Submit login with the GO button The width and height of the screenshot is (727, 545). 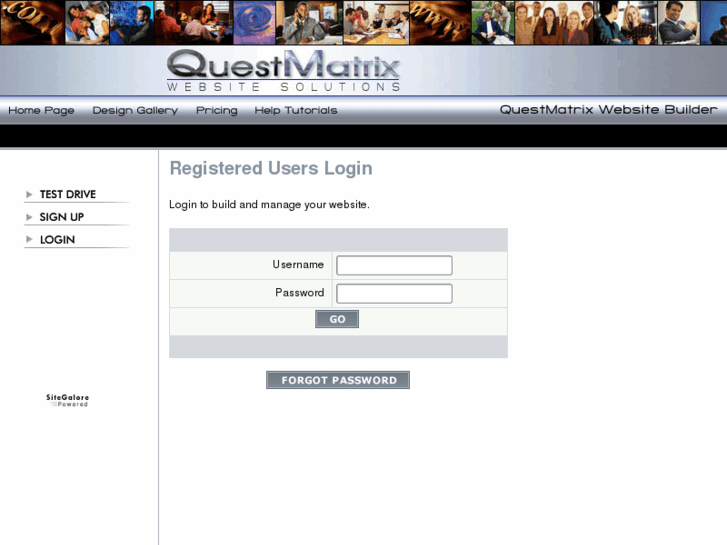pyautogui.click(x=337, y=319)
